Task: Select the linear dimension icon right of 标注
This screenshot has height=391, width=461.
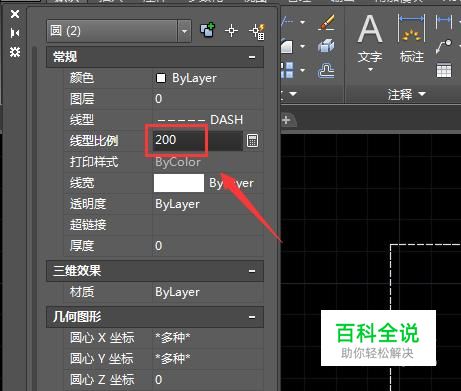Action: point(444,21)
